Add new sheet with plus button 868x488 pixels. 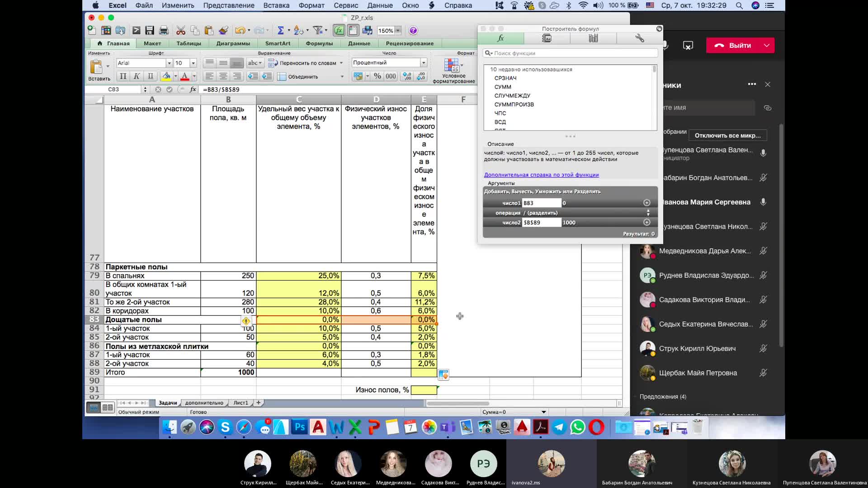click(x=258, y=403)
